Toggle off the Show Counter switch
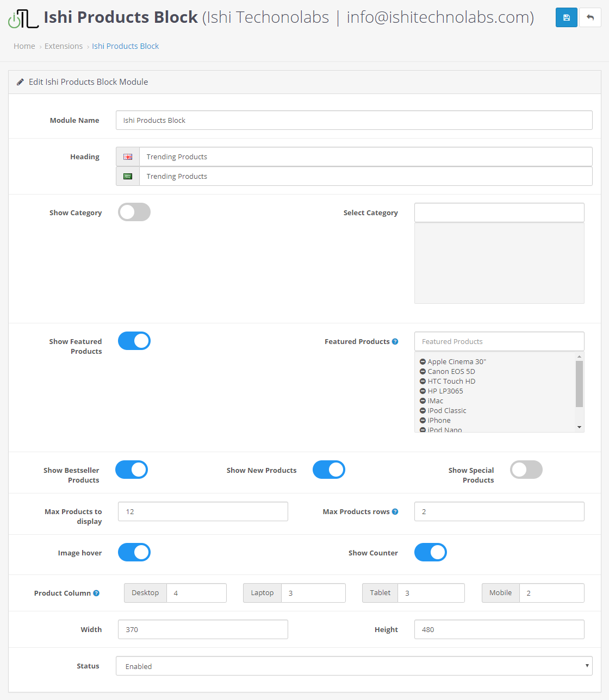This screenshot has width=609, height=700. pos(430,552)
